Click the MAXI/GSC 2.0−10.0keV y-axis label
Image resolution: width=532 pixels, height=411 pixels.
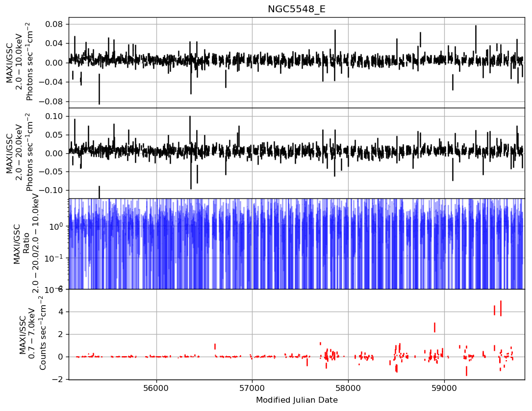click(x=19, y=62)
